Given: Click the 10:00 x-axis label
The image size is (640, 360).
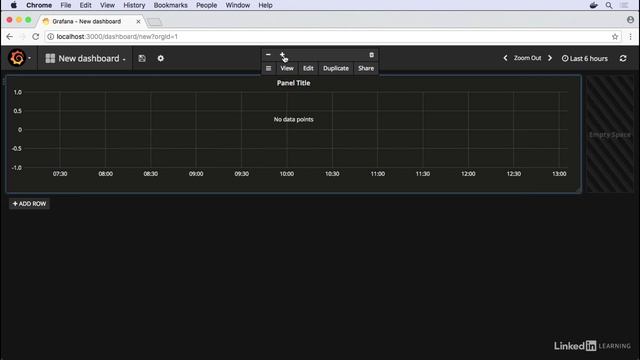Looking at the screenshot, I should point(287,173).
